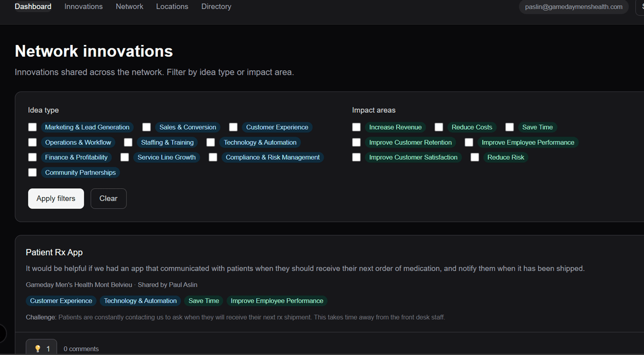Navigate to the Locations section

(x=172, y=6)
